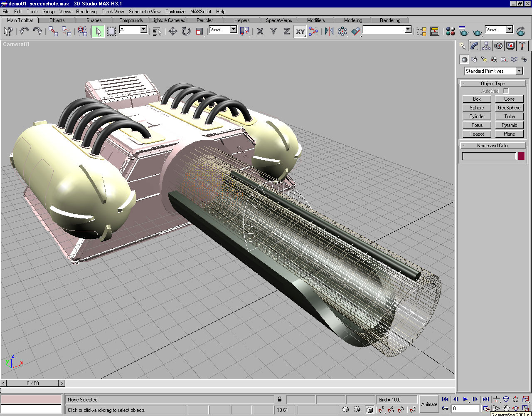
Task: Click the Select by Name tool
Action: point(157,31)
